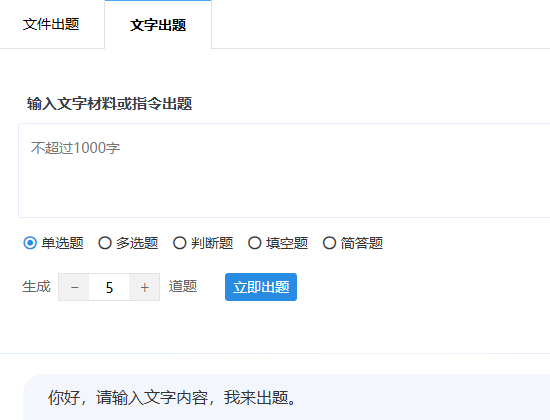Viewport: 550px width, 420px height.
Task: Click the text material input area
Action: pyautogui.click(x=284, y=171)
